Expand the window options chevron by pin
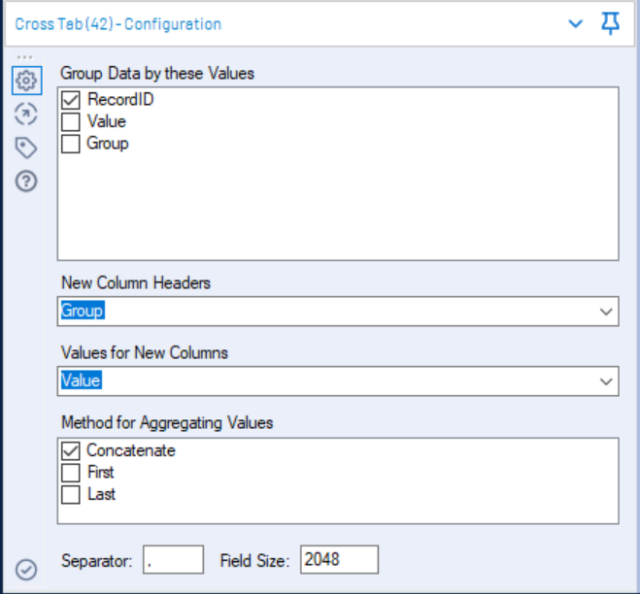Screen dimensions: 640x594 pos(576,24)
